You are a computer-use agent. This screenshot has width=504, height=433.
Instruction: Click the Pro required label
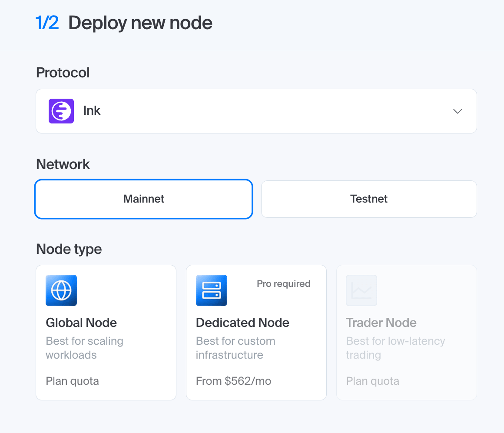coord(283,284)
